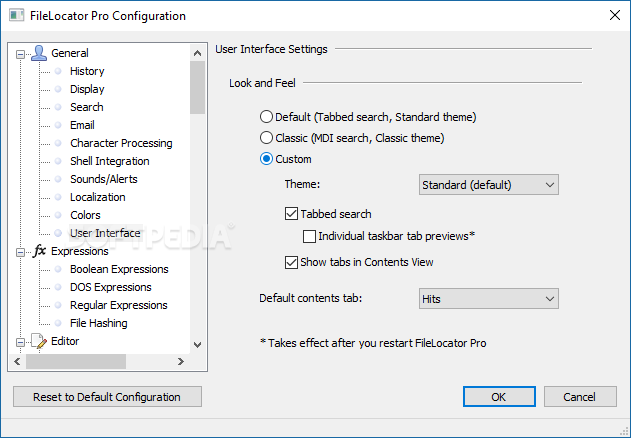Click the tree scroll left arrow
This screenshot has width=631, height=438.
point(17,362)
